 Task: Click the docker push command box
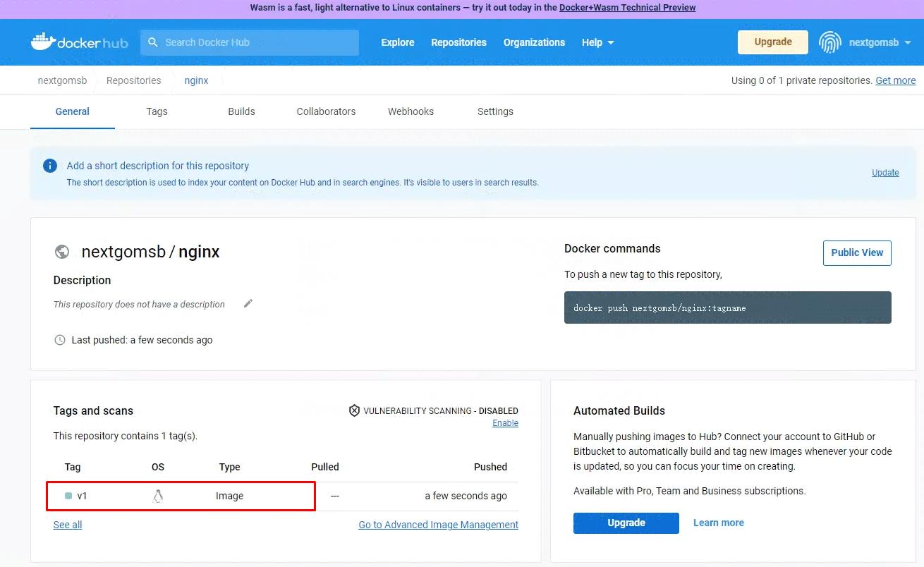click(x=728, y=307)
